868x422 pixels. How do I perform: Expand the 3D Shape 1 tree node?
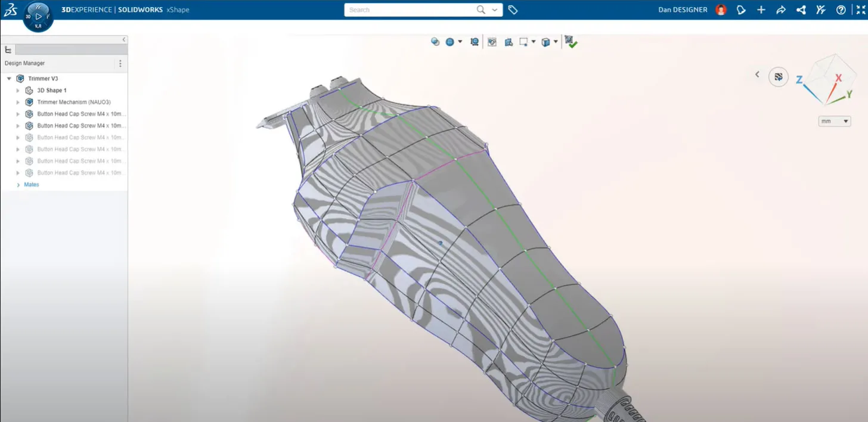coord(17,90)
